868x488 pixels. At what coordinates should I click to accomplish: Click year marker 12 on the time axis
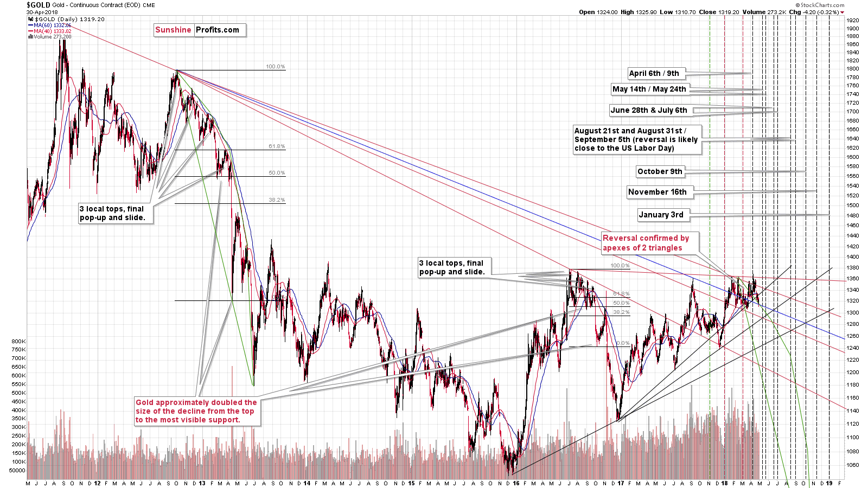pos(97,483)
